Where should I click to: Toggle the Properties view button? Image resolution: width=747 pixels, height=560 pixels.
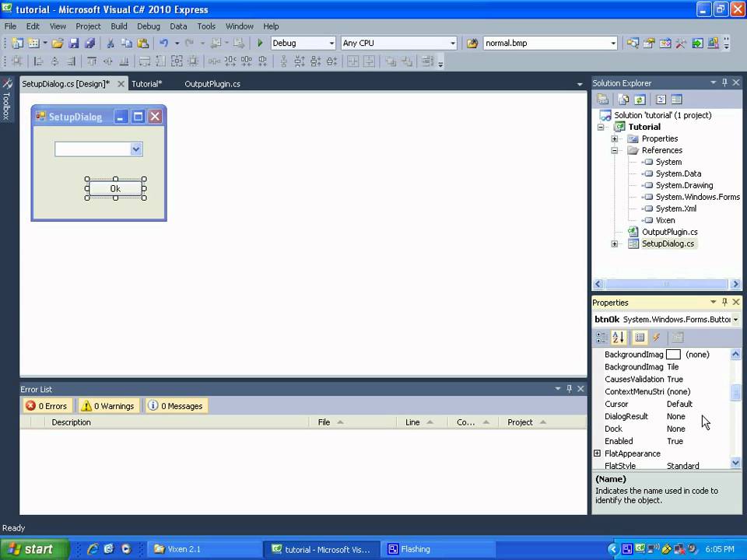(640, 338)
